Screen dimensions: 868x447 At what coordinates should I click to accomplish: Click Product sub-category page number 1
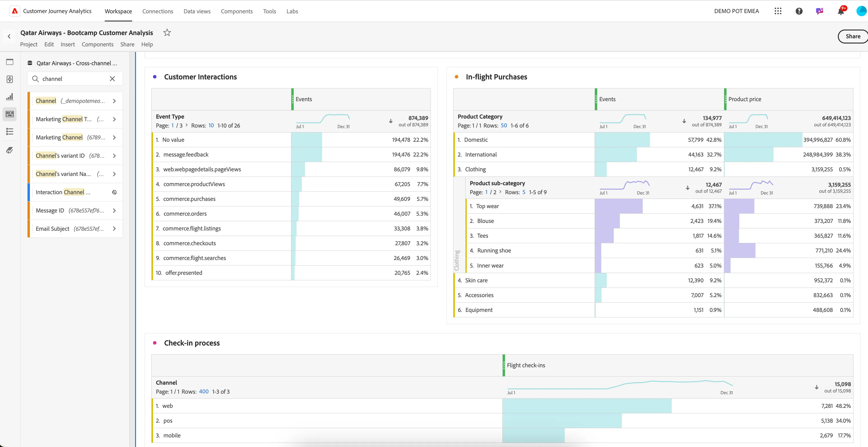coord(486,192)
